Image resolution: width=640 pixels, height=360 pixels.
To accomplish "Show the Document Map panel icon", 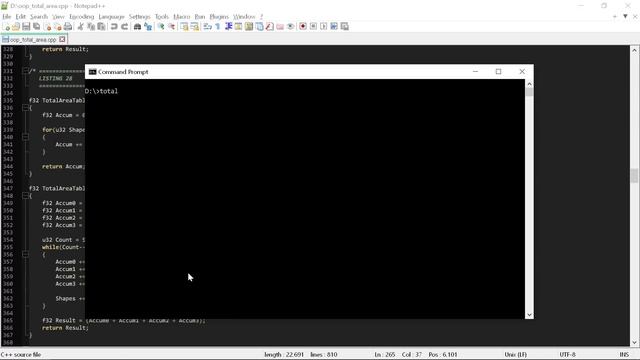I will pyautogui.click(x=249, y=27).
